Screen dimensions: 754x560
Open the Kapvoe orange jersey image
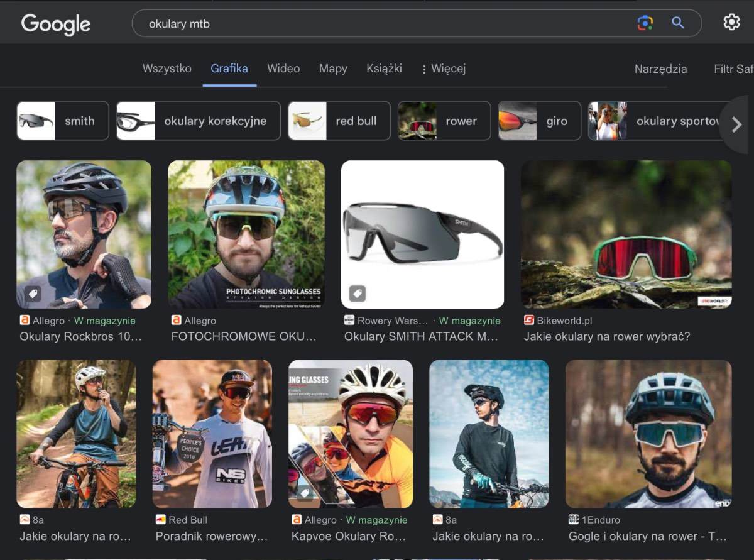pyautogui.click(x=351, y=434)
